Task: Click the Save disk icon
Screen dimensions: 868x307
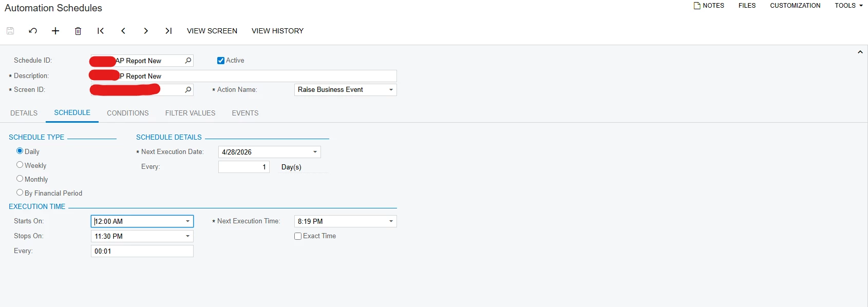Action: tap(10, 31)
